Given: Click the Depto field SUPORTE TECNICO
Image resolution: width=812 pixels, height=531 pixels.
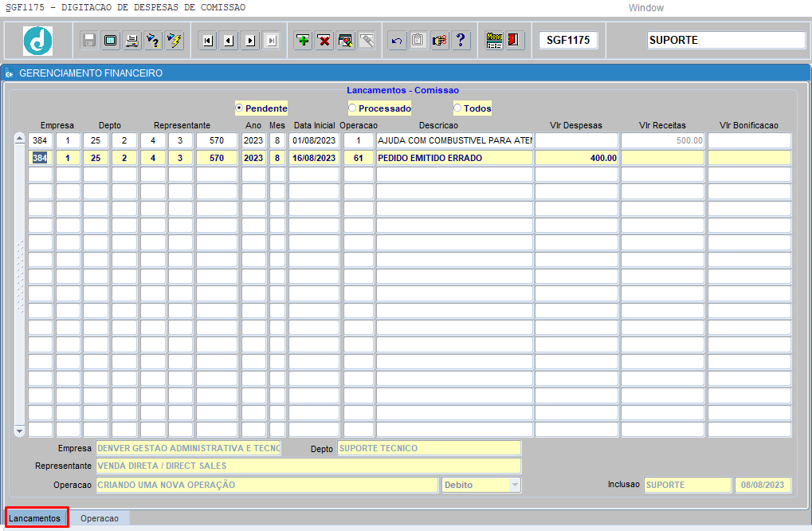Looking at the screenshot, I should (430, 448).
